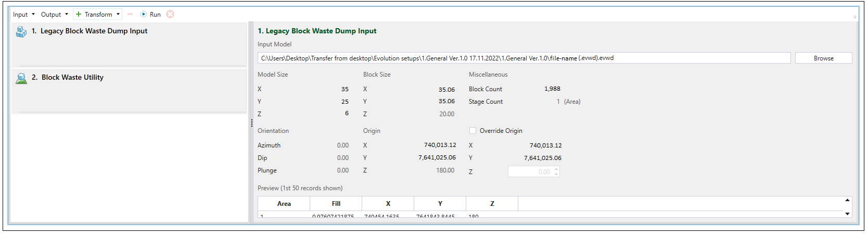Select Block Waste Utility step
868x234 pixels.
click(129, 91)
